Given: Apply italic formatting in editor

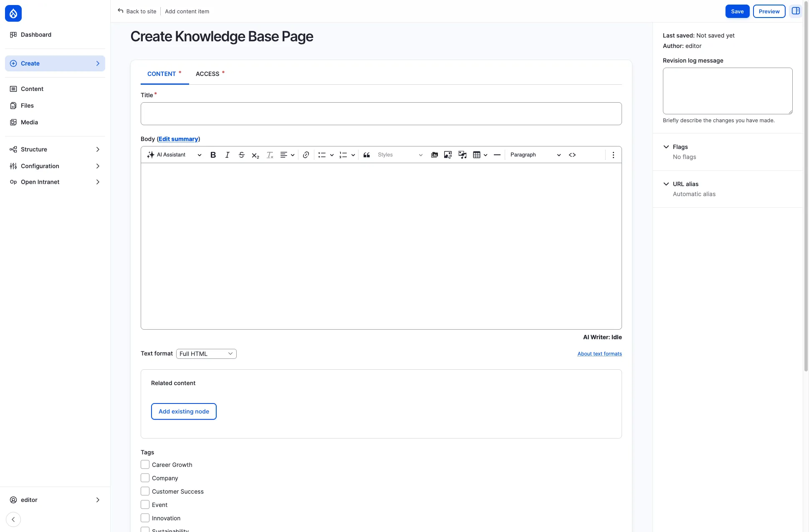Looking at the screenshot, I should 227,155.
